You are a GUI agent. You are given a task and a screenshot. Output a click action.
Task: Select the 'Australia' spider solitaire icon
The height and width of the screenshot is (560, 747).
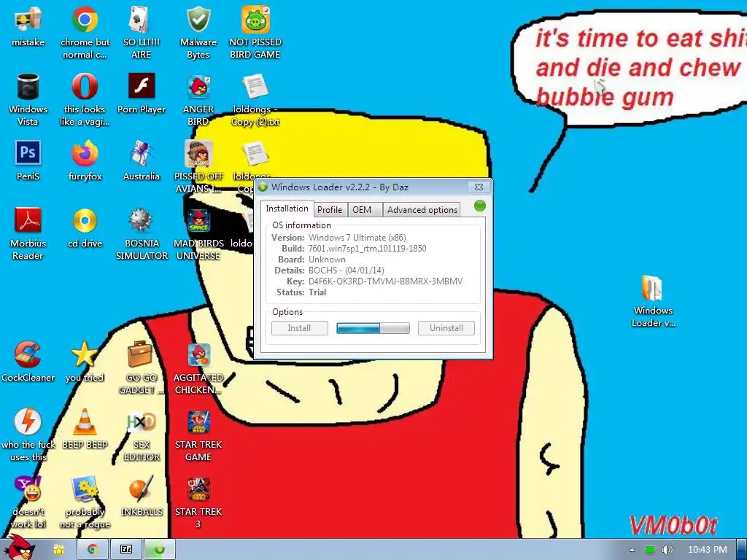(x=141, y=160)
